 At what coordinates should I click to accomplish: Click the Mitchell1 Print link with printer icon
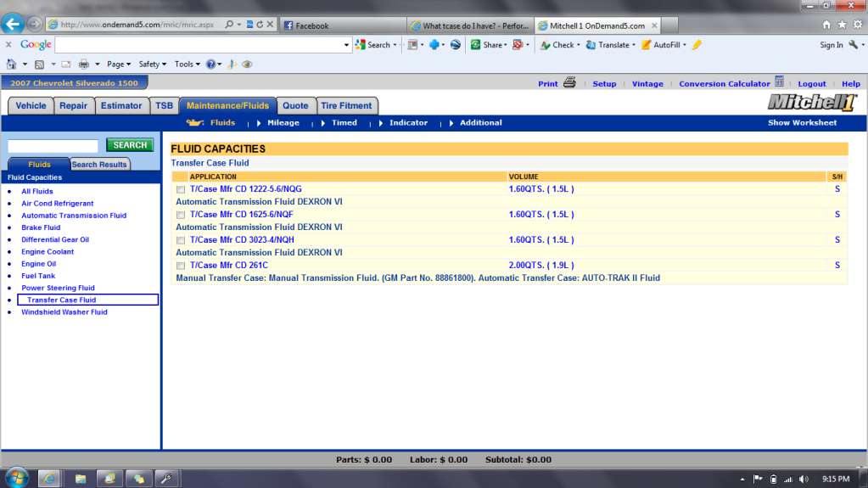tap(557, 83)
